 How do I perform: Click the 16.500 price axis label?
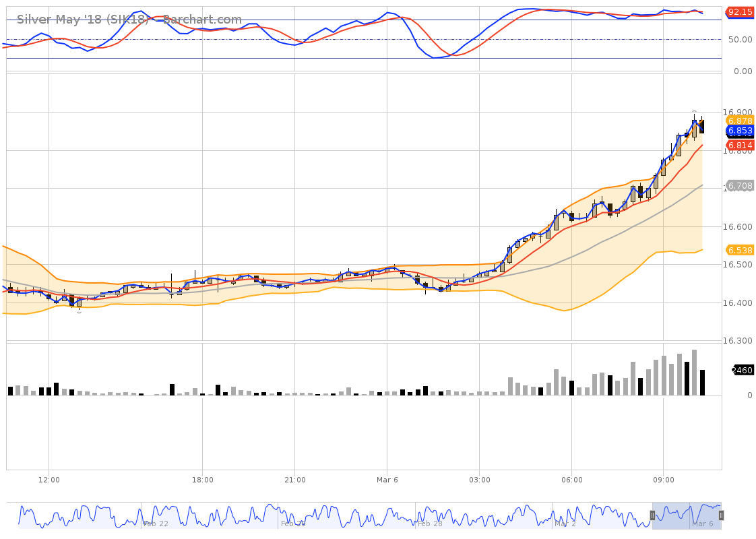tap(738, 265)
